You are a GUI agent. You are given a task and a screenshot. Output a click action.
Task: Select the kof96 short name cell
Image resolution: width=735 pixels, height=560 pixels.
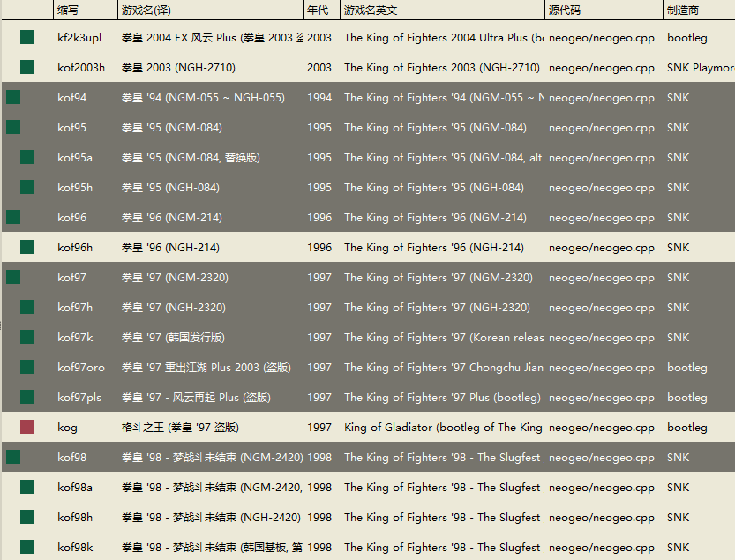[71, 218]
